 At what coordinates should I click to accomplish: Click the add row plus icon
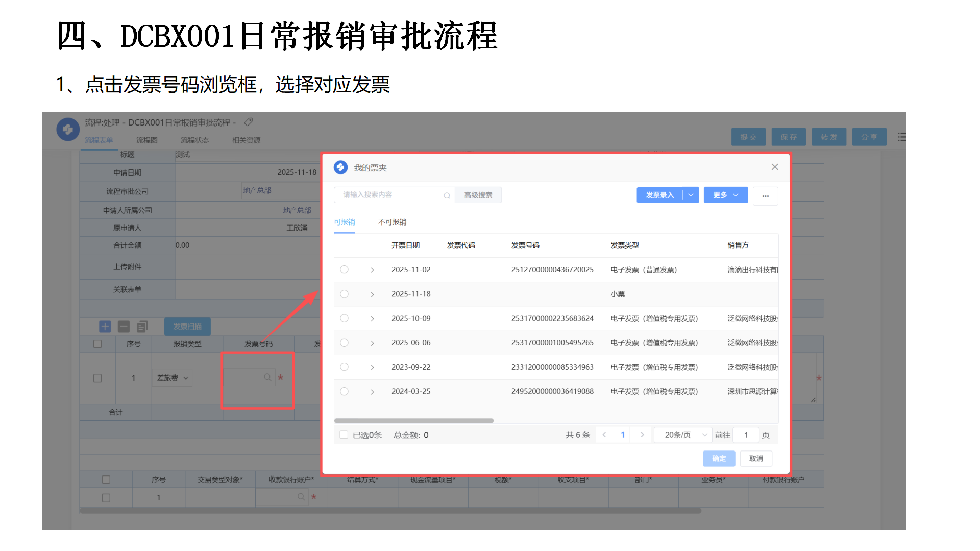pos(105,327)
